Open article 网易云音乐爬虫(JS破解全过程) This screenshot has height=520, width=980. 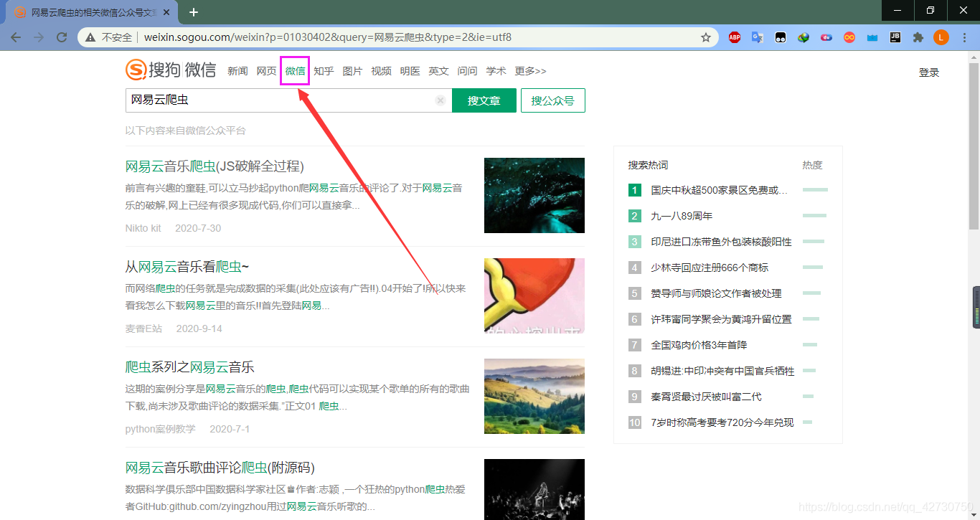tap(215, 166)
